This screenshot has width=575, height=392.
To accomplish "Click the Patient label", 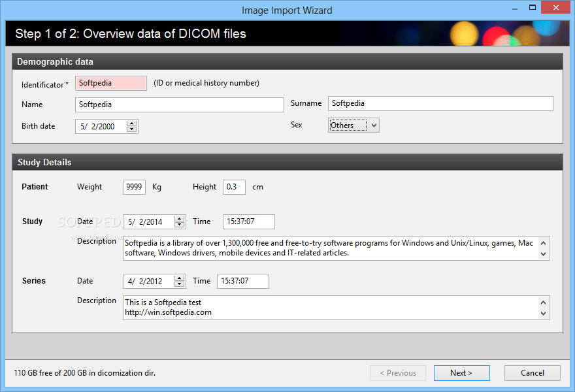I will (35, 187).
